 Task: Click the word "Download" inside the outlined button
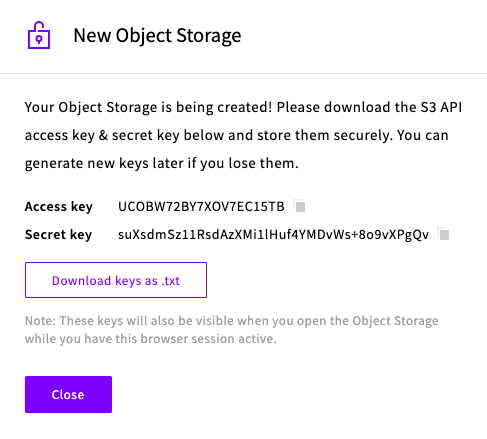(81, 281)
